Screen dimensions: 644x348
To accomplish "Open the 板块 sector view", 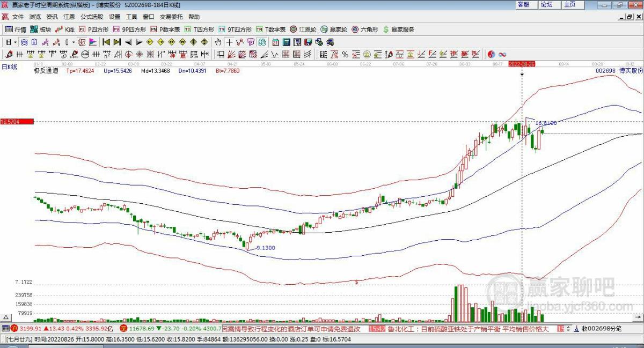I will [x=41, y=29].
